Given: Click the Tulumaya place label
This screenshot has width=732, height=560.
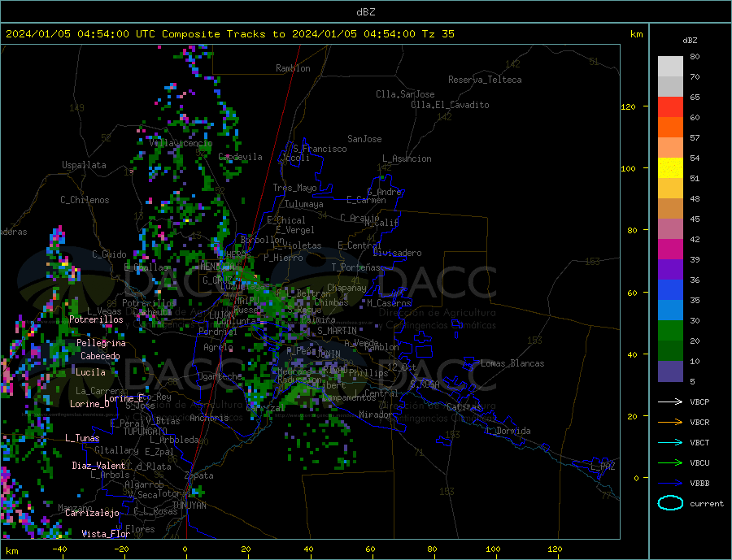Looking at the screenshot, I should coord(304,204).
